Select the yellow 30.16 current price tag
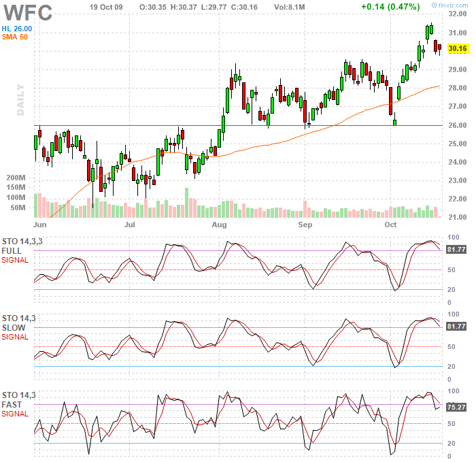 click(458, 48)
